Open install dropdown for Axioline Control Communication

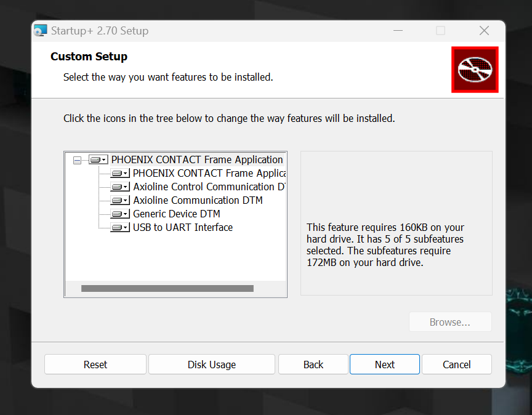coord(120,187)
